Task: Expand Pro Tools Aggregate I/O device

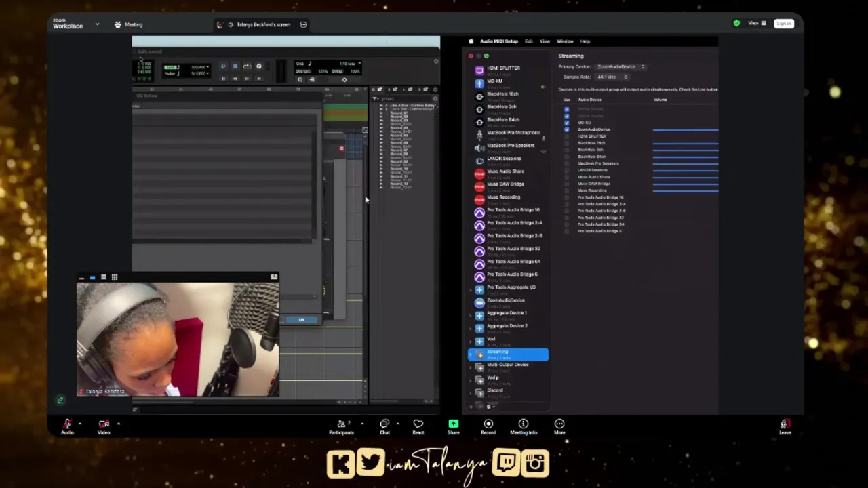Action: pos(471,290)
